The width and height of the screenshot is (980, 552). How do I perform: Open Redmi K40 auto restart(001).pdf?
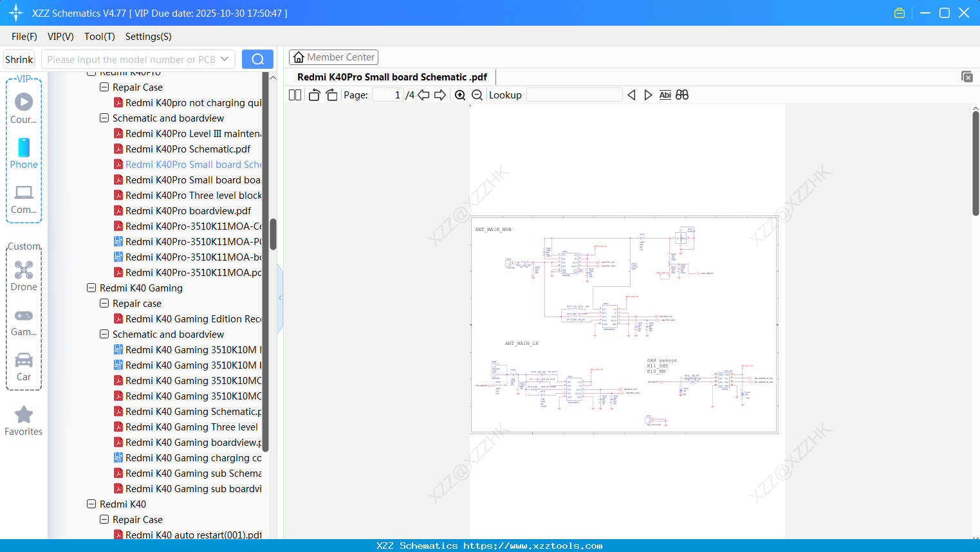point(188,535)
